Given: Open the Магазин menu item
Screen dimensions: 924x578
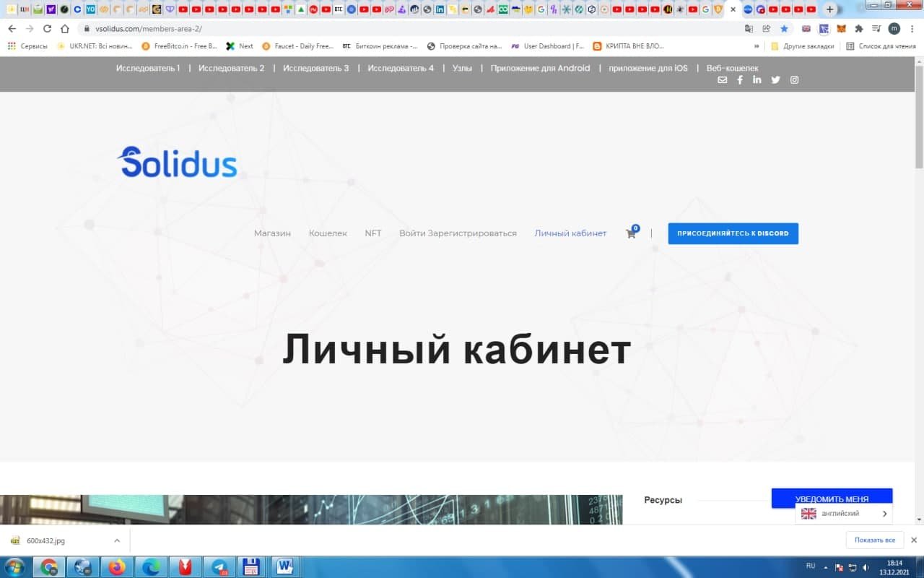Looking at the screenshot, I should click(x=272, y=233).
